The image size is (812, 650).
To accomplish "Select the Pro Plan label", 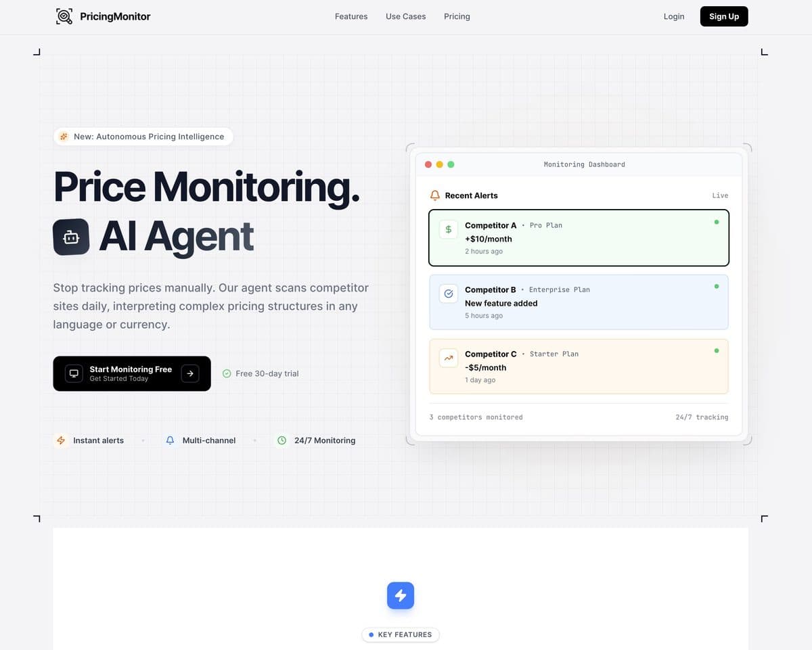I will point(546,225).
